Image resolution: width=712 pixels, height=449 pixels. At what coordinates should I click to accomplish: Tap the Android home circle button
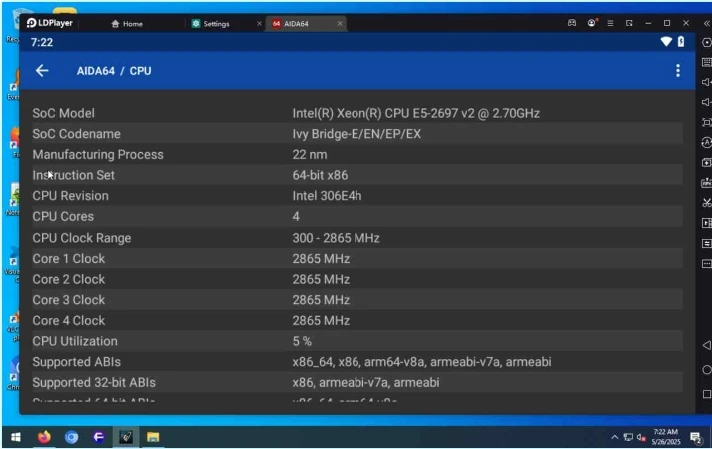707,370
